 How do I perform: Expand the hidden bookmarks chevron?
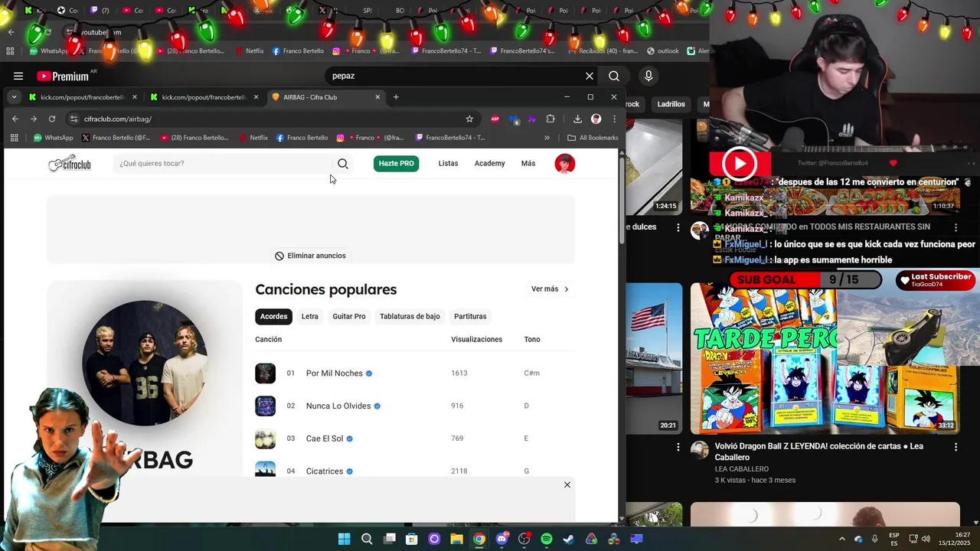click(547, 138)
